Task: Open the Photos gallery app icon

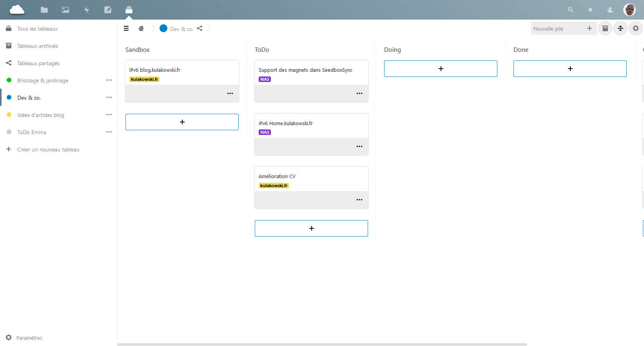Action: [65, 10]
